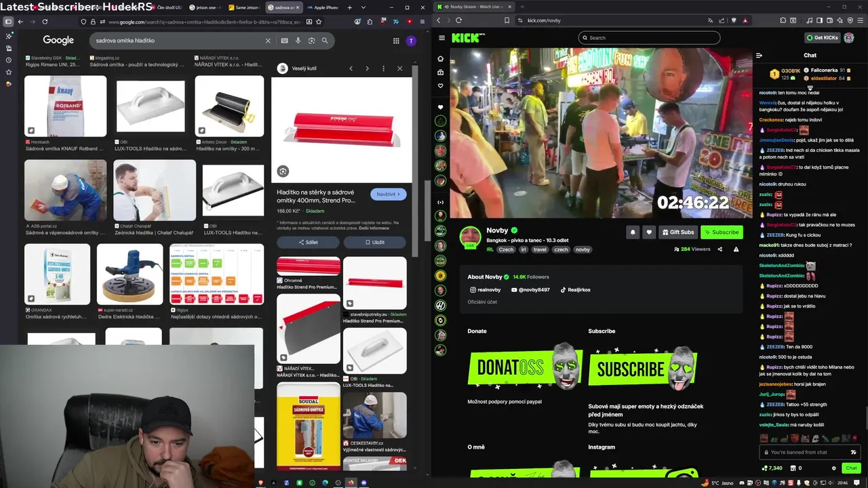This screenshot has width=868, height=488.
Task: Open 'Realjirkos' TikTok link
Action: 575,290
